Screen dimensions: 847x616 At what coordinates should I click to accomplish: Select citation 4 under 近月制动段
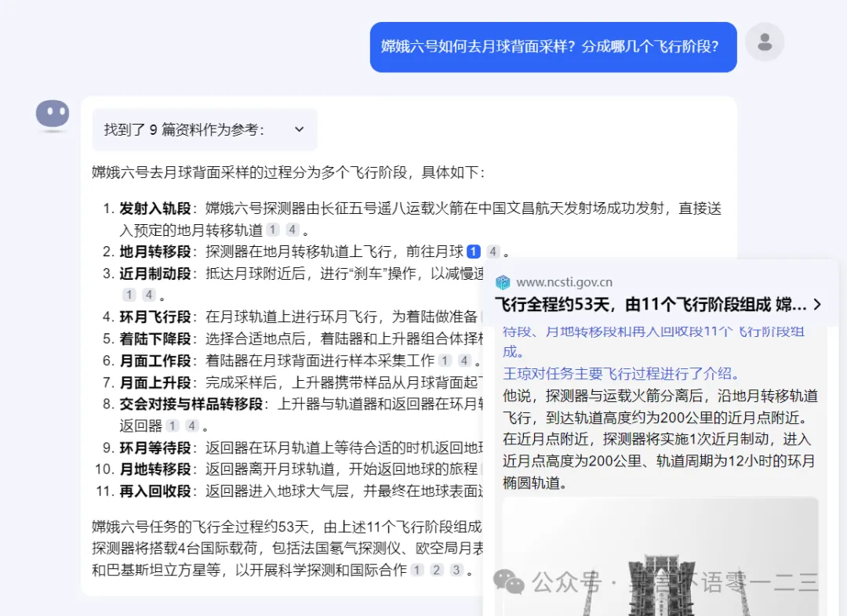tap(149, 295)
